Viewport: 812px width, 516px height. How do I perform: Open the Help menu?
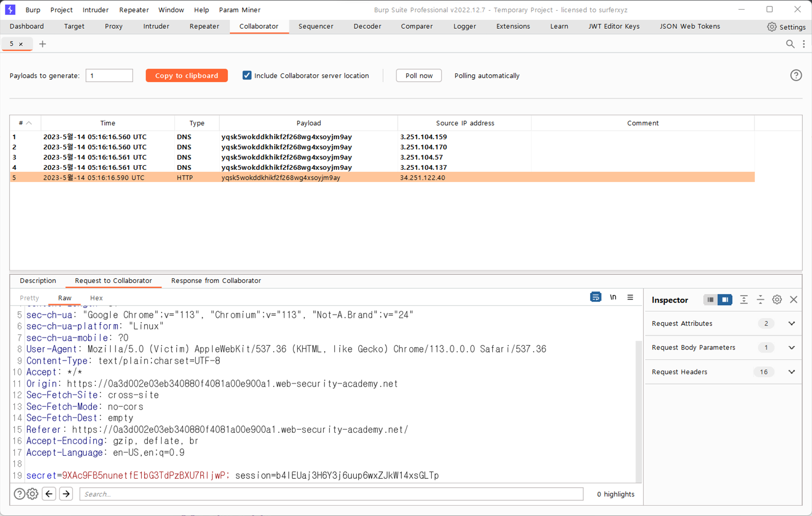[201, 10]
